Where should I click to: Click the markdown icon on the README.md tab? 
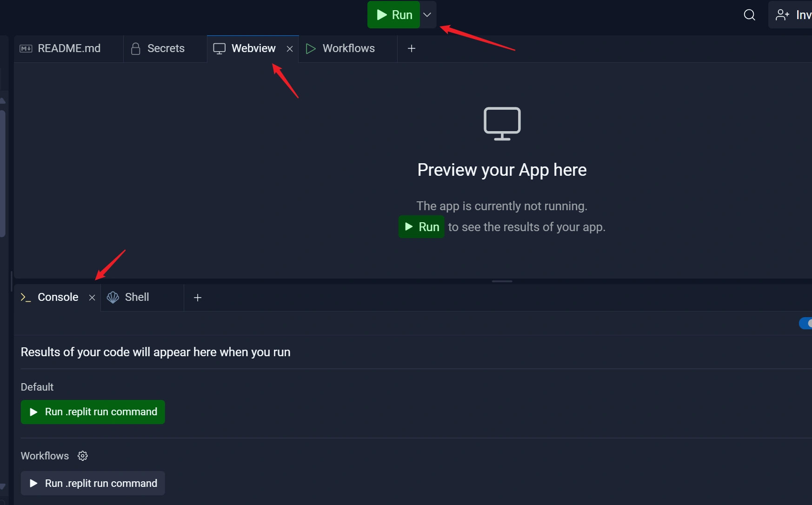click(x=26, y=48)
